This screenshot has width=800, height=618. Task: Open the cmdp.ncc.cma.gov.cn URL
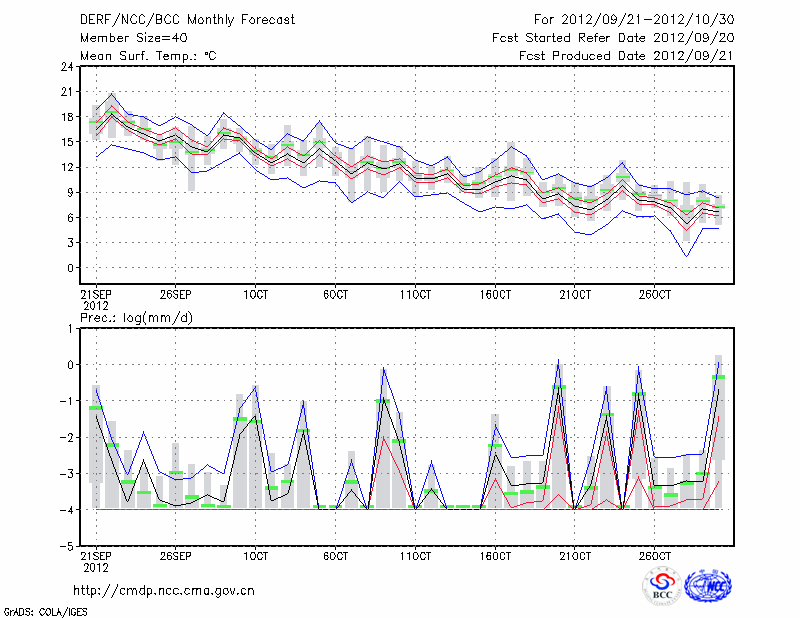(x=164, y=590)
